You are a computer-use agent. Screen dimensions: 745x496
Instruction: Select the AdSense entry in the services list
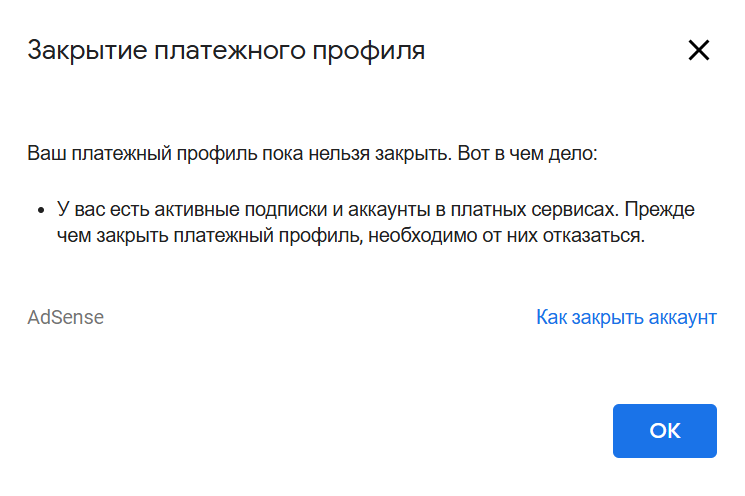pyautogui.click(x=66, y=318)
